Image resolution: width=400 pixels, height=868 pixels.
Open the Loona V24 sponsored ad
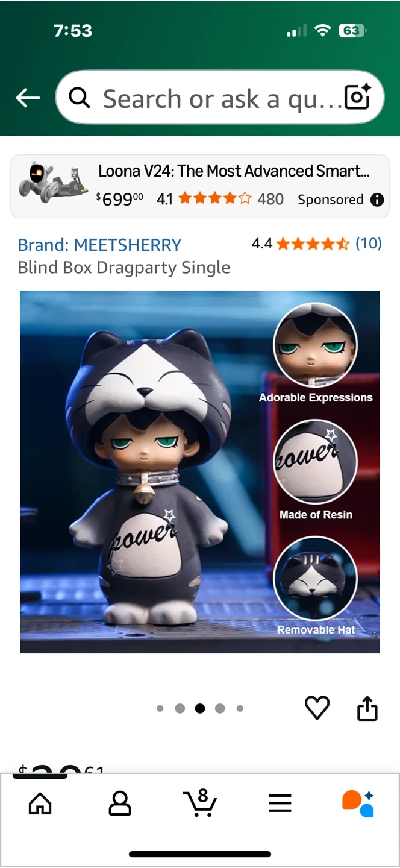click(200, 186)
